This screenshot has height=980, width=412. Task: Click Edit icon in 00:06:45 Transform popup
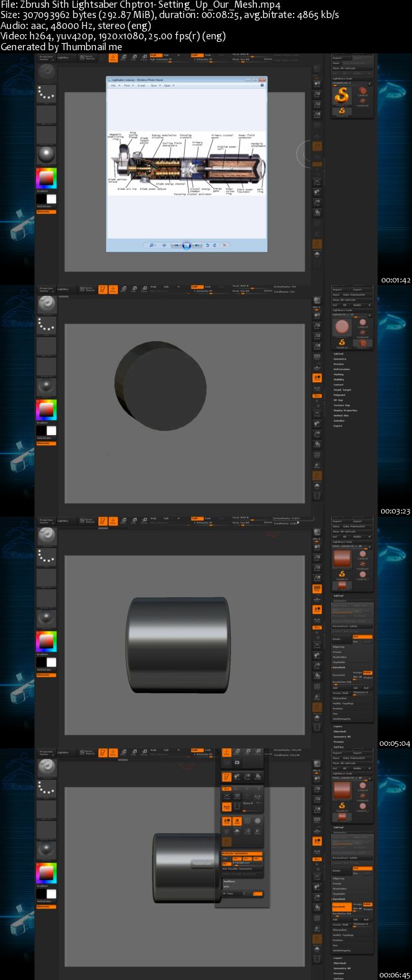pos(227,777)
